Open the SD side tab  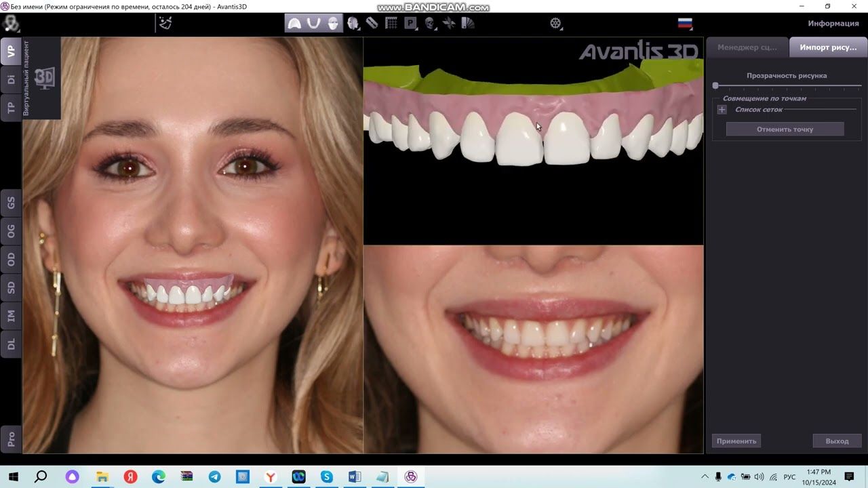coord(11,287)
